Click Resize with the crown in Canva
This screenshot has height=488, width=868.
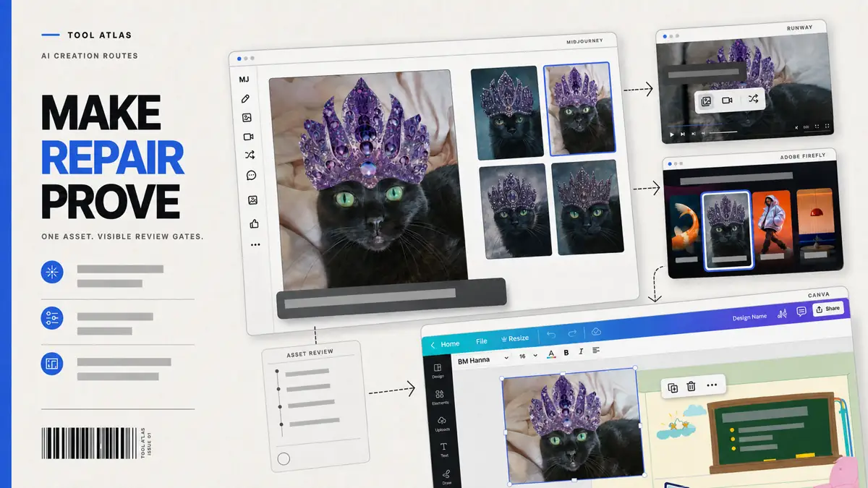point(515,338)
